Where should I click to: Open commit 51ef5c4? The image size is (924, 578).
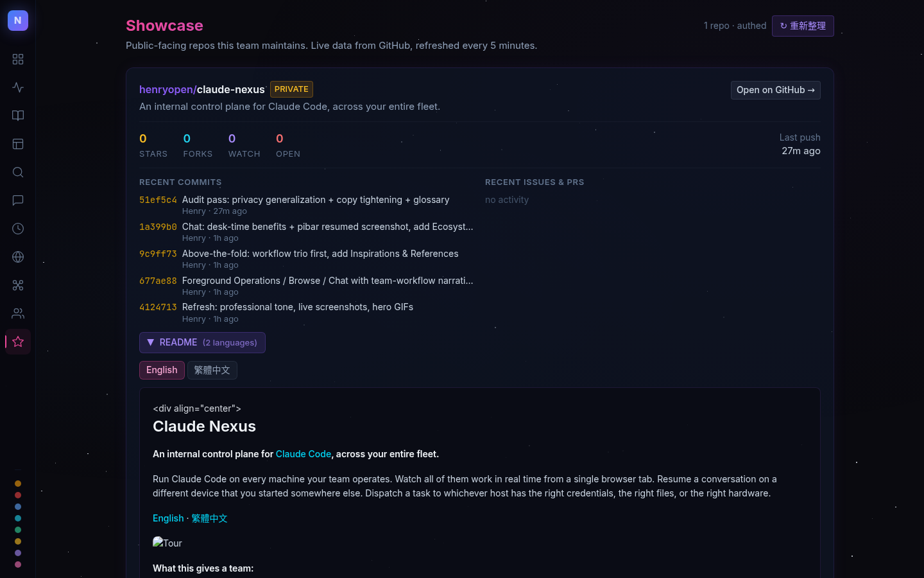tap(158, 200)
